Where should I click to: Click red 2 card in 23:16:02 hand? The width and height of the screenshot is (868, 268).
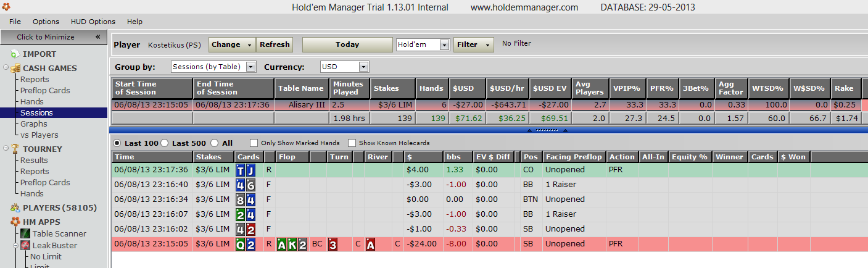250,229
